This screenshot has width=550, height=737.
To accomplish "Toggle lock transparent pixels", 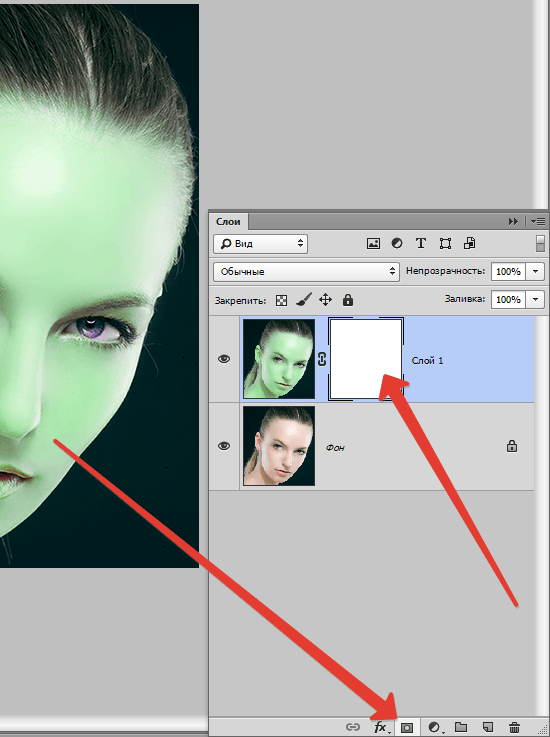I will click(x=281, y=300).
